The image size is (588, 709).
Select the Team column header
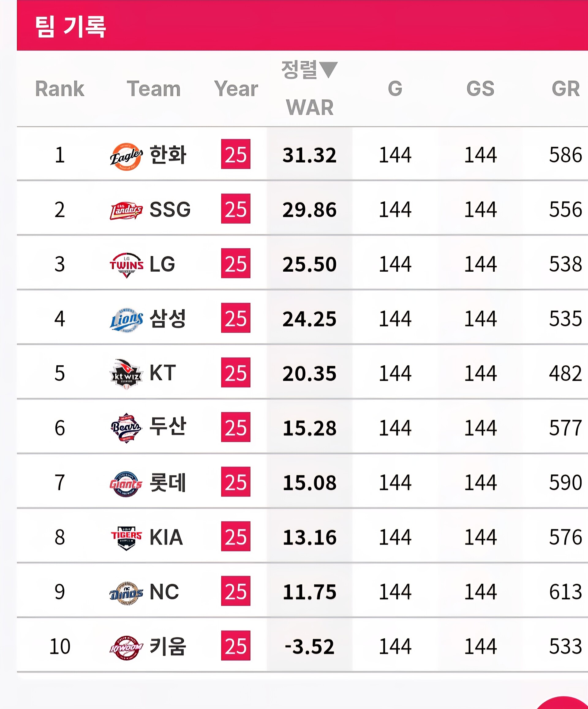[x=153, y=89]
